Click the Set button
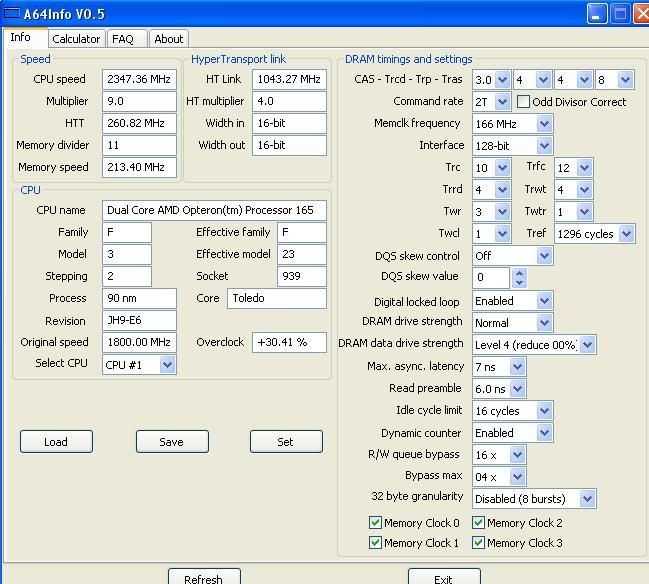Image resolution: width=649 pixels, height=584 pixels. [x=286, y=441]
